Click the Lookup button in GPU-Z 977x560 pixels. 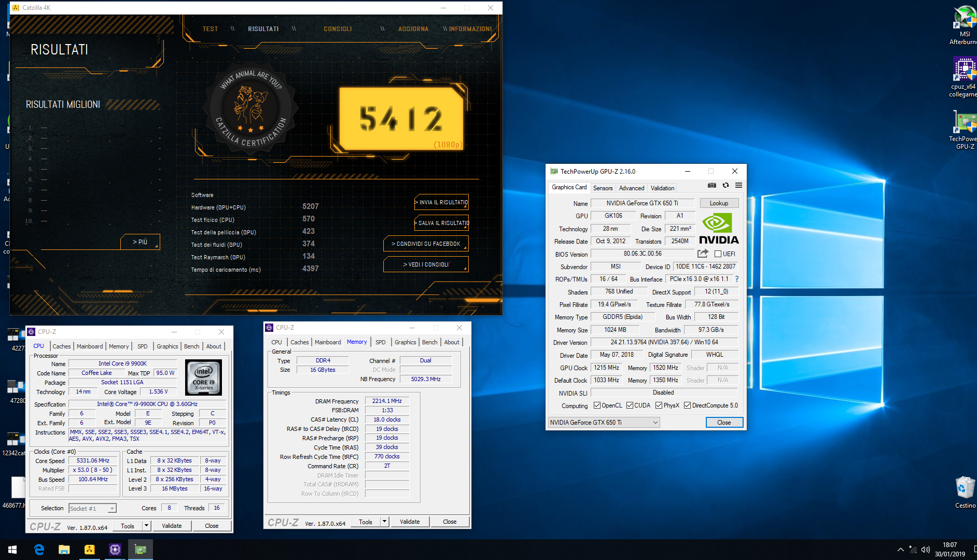[719, 203]
